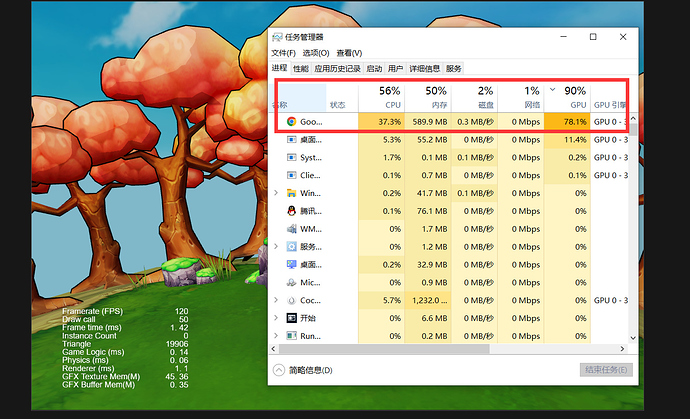690x419 pixels.
Task: Open the 查看(V) menu
Action: click(349, 53)
